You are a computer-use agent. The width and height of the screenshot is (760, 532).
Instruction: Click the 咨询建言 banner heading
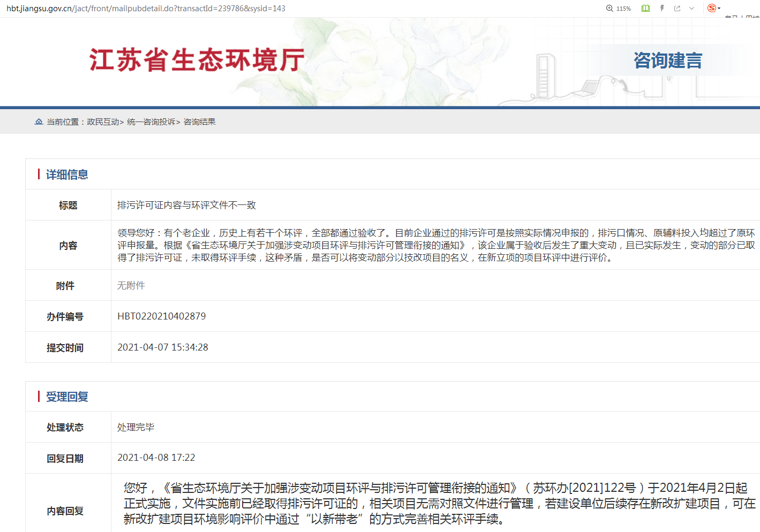click(x=667, y=60)
